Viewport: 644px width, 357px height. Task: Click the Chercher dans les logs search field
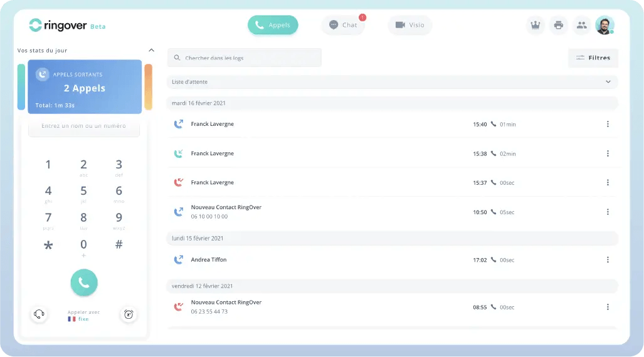(x=245, y=58)
